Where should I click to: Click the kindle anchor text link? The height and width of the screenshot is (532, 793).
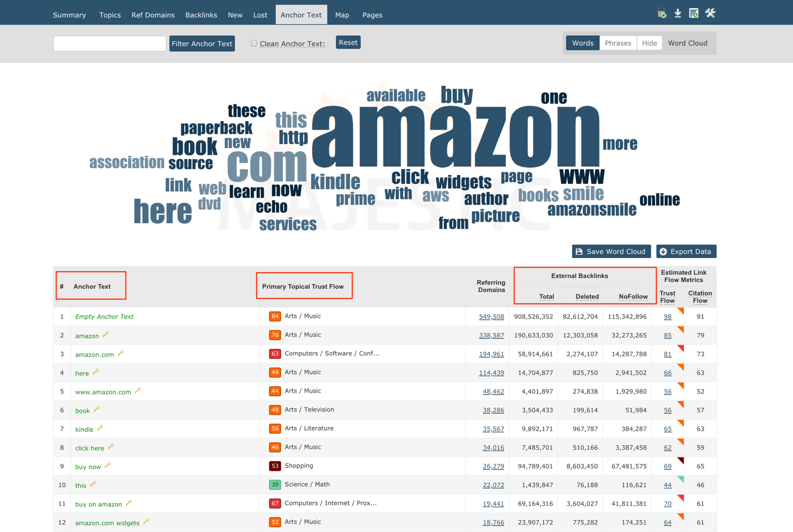84,429
